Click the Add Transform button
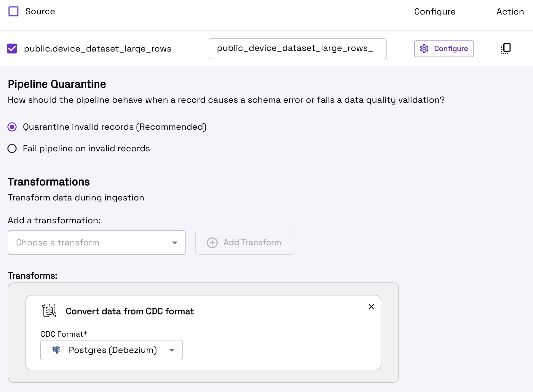The width and height of the screenshot is (533, 392). pyautogui.click(x=245, y=243)
